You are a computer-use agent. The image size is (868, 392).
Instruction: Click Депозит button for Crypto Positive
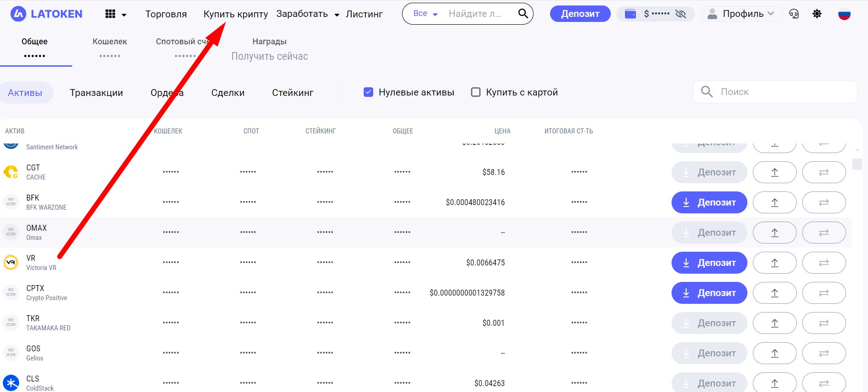[709, 293]
